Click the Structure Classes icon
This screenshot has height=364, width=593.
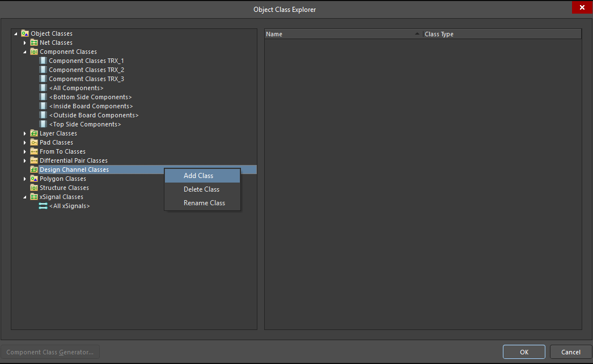coord(33,187)
